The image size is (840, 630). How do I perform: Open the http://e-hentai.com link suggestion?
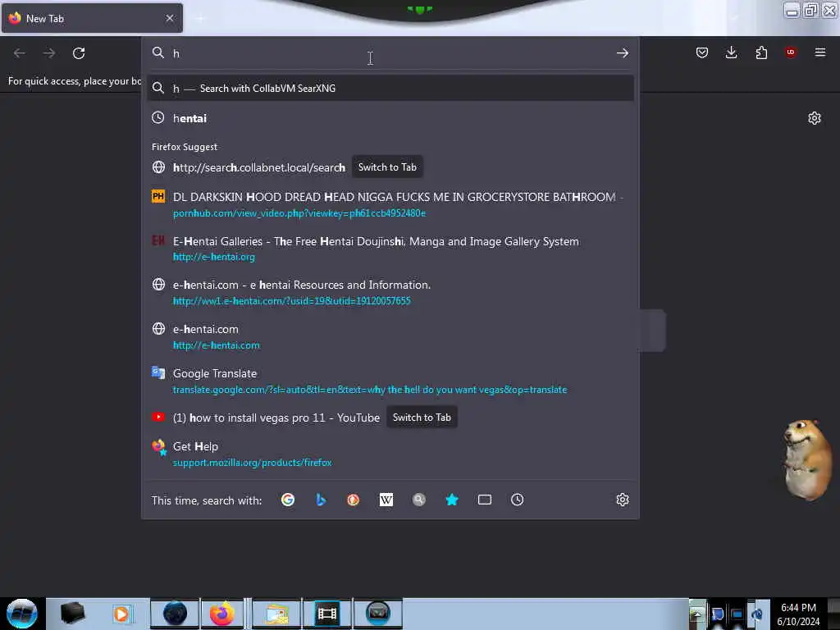(390, 337)
